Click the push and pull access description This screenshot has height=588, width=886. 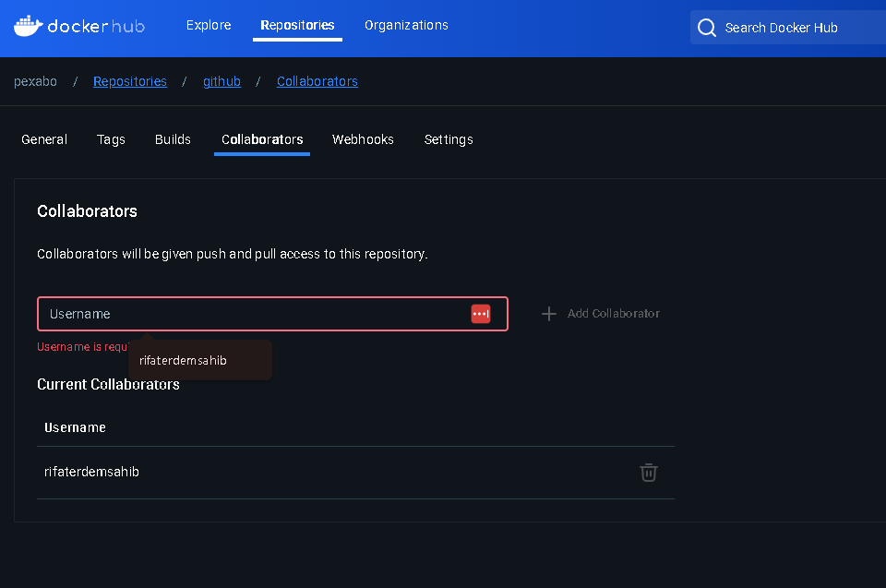tap(233, 254)
